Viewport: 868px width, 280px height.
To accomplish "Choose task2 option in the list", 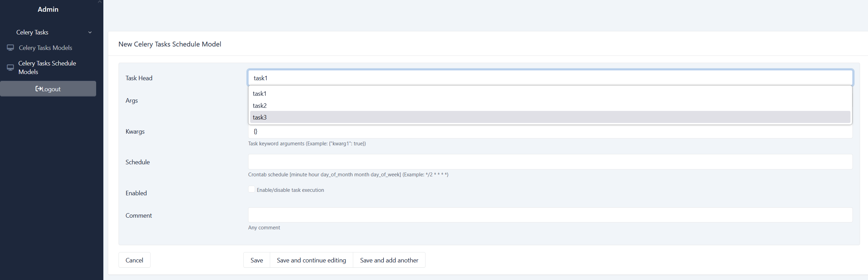I will coord(550,106).
